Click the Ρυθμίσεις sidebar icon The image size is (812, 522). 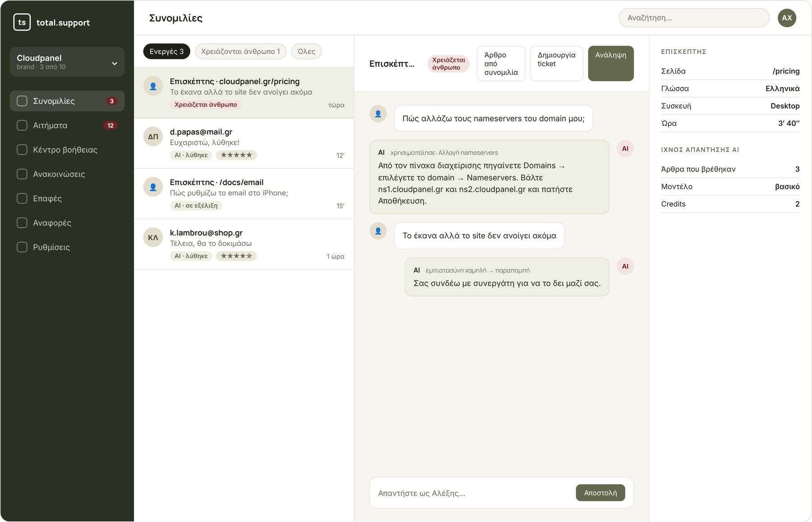click(22, 247)
